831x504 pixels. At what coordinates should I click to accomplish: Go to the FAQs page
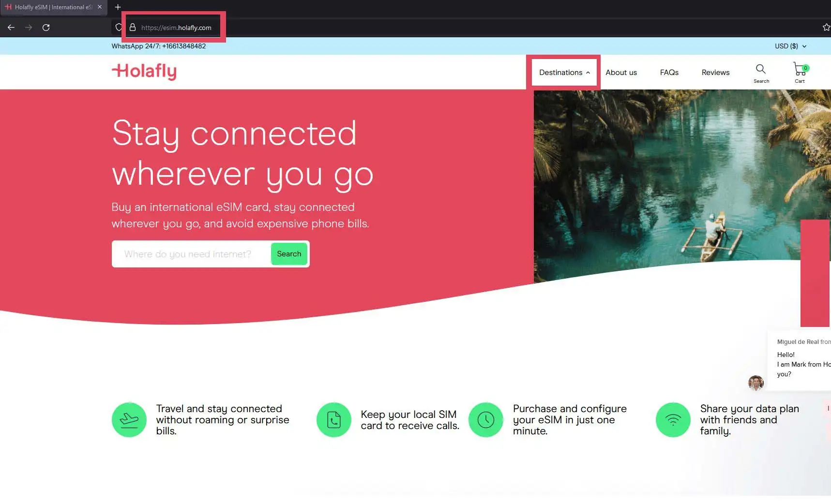(669, 73)
